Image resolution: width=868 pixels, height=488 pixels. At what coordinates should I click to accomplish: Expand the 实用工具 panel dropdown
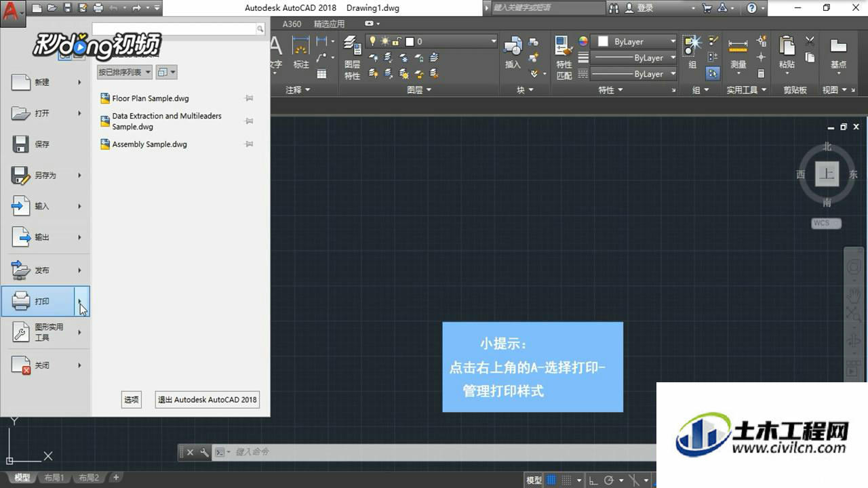pyautogui.click(x=747, y=89)
